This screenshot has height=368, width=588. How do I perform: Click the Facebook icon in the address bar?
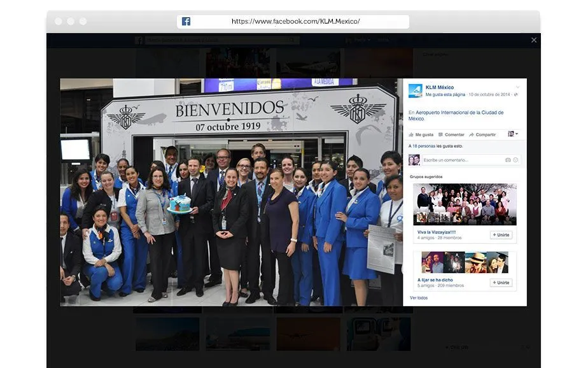pyautogui.click(x=186, y=22)
